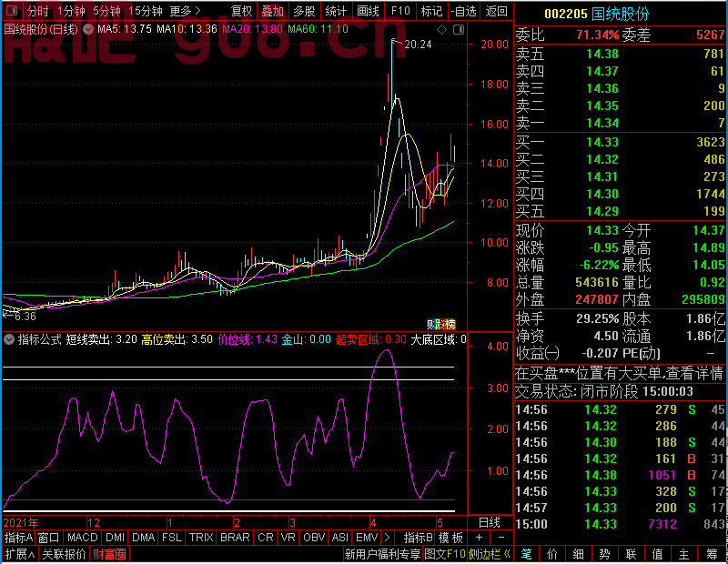Select 笔 tick detail tab
Viewport: 728px width, 564px height.
[526, 554]
